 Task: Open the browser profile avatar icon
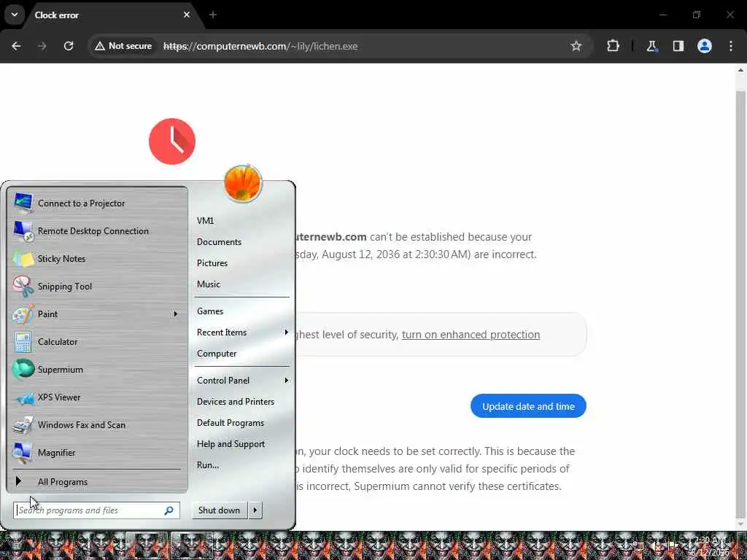(705, 46)
